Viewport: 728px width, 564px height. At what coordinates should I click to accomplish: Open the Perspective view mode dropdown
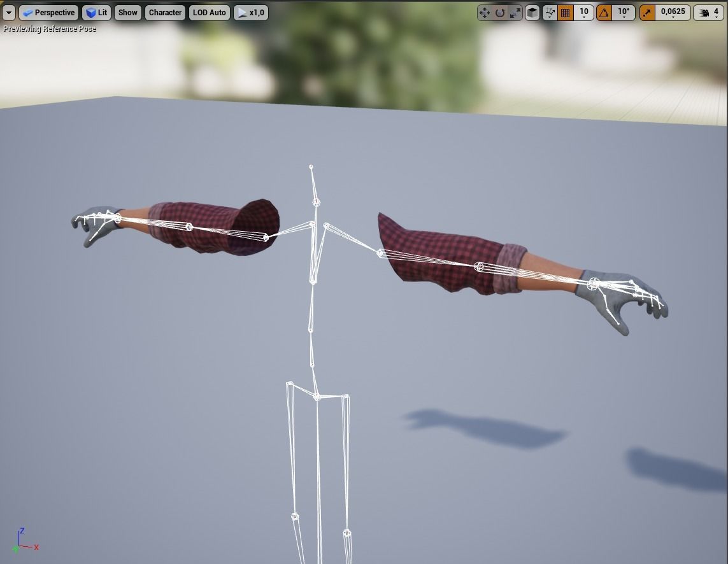(49, 13)
